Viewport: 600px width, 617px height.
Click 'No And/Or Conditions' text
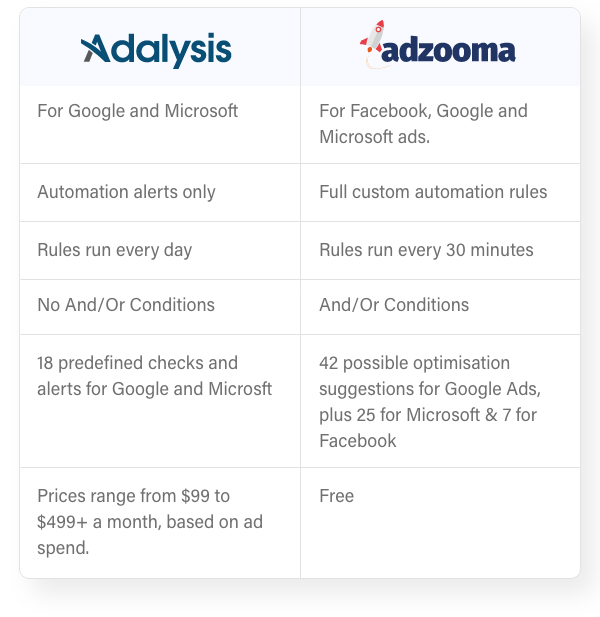(126, 305)
